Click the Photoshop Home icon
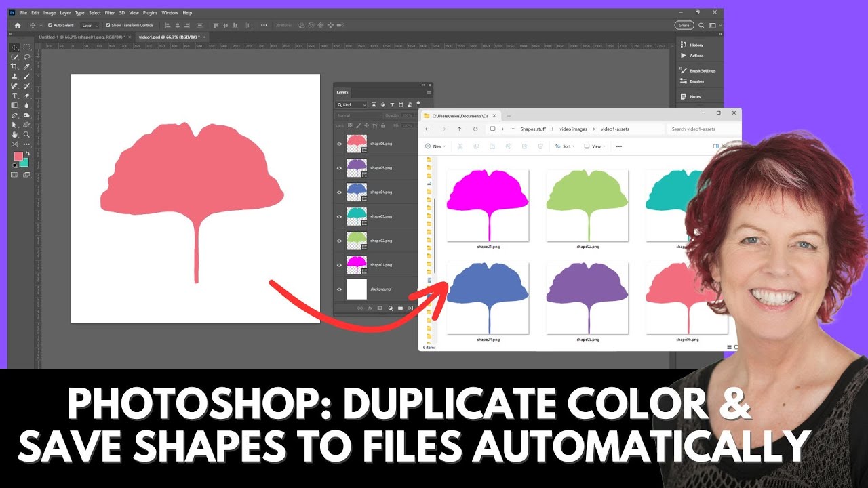 coord(18,25)
